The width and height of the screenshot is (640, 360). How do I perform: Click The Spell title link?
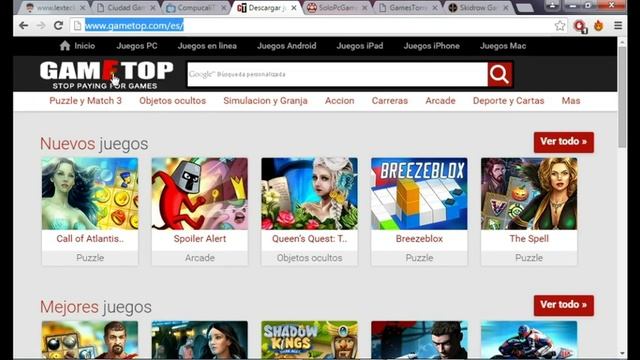point(529,239)
